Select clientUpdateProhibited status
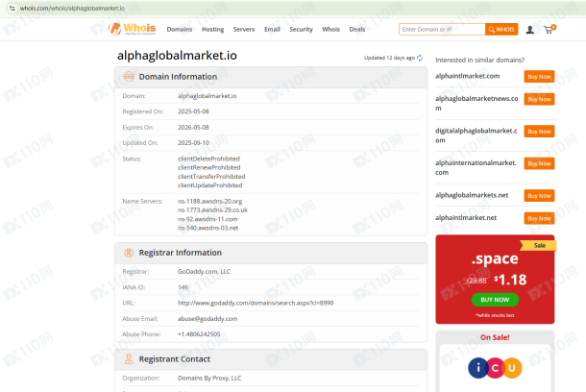Viewport: 586px width, 392px height. pos(209,185)
